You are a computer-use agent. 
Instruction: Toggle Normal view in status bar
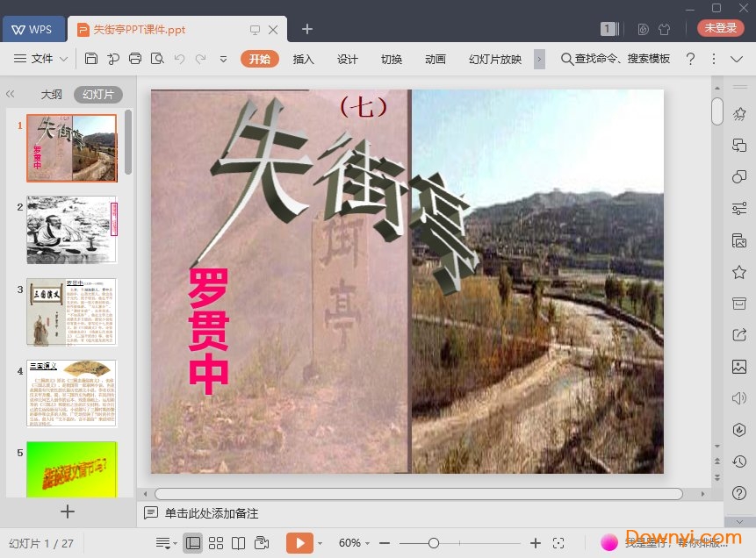pos(193,542)
